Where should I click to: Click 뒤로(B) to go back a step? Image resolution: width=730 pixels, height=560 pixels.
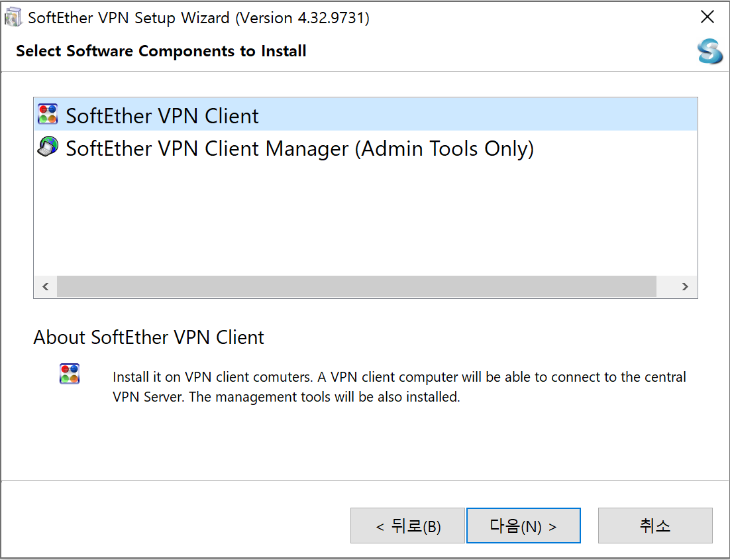coord(407,524)
